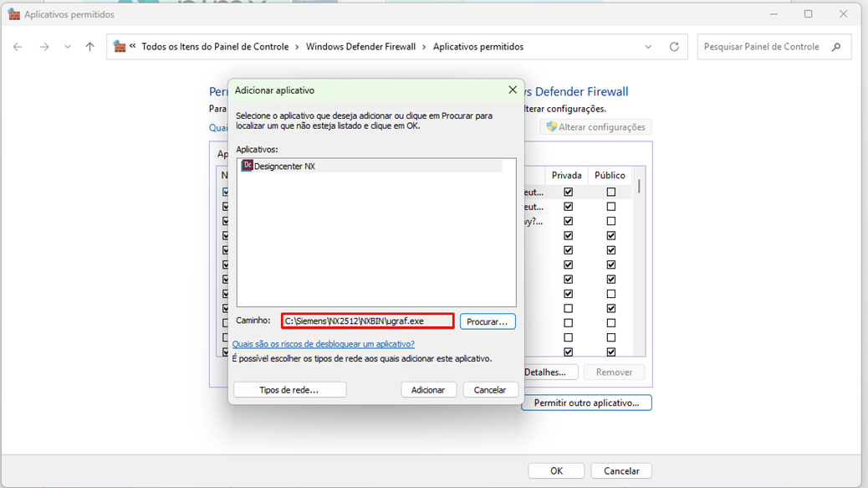This screenshot has width=868, height=488.
Task: Close the Adicionar aplicativo dialog
Action: pyautogui.click(x=513, y=90)
